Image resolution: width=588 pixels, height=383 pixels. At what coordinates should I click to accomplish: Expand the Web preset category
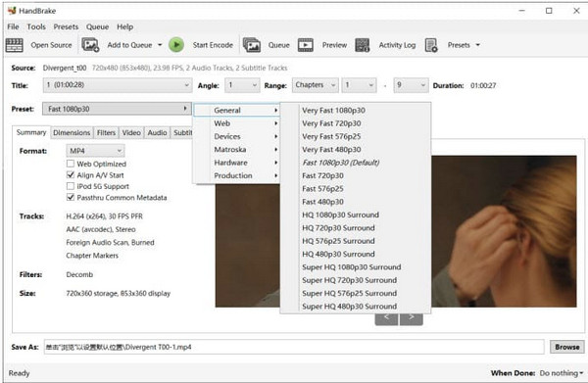tap(236, 123)
